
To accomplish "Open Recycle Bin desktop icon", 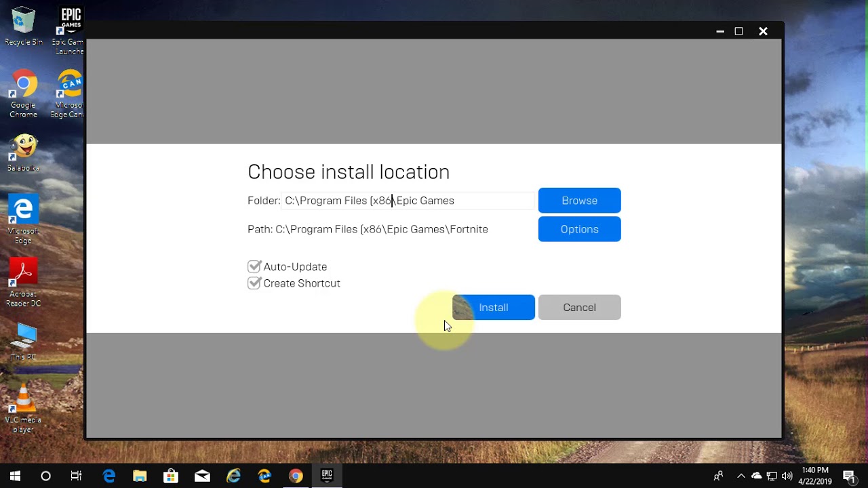I will [x=24, y=27].
